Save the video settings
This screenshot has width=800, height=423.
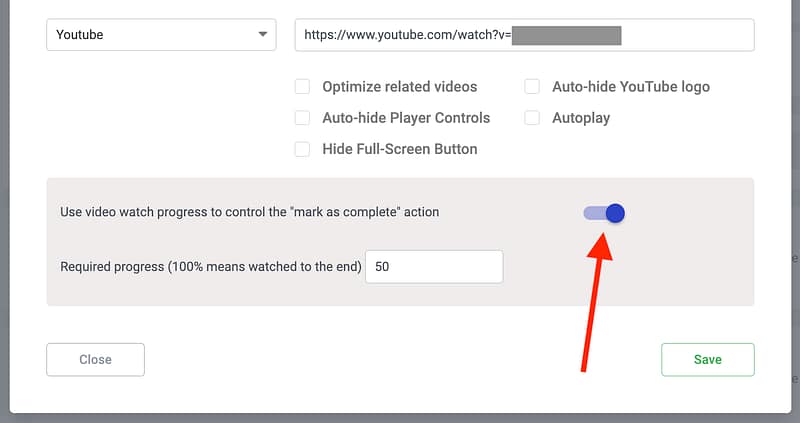(x=707, y=360)
